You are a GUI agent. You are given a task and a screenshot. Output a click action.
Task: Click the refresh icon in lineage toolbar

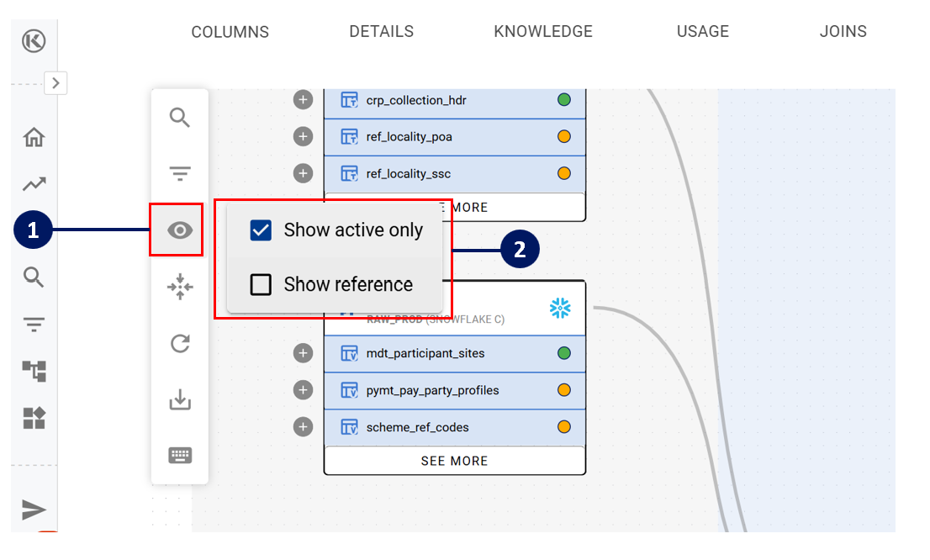(180, 343)
